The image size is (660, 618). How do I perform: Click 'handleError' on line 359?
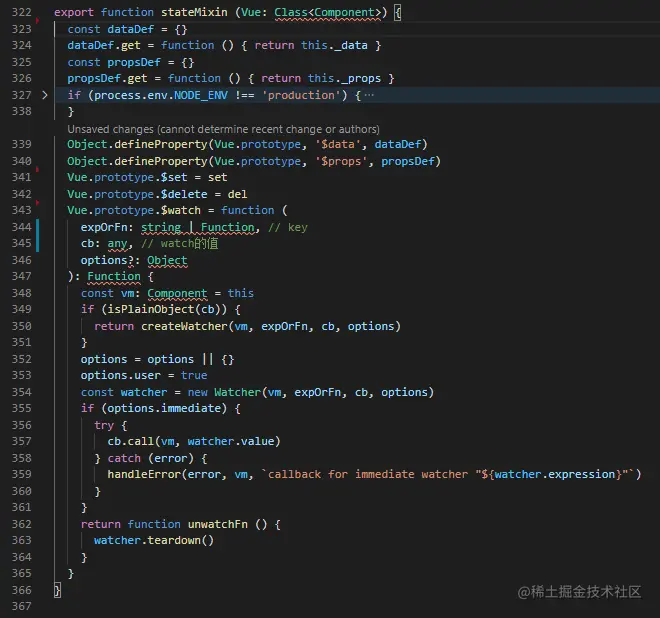click(144, 474)
